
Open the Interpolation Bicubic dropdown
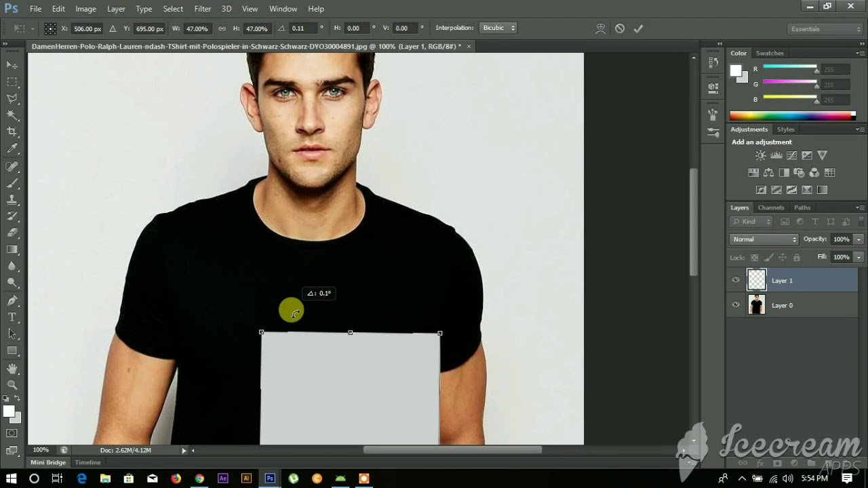pos(498,28)
